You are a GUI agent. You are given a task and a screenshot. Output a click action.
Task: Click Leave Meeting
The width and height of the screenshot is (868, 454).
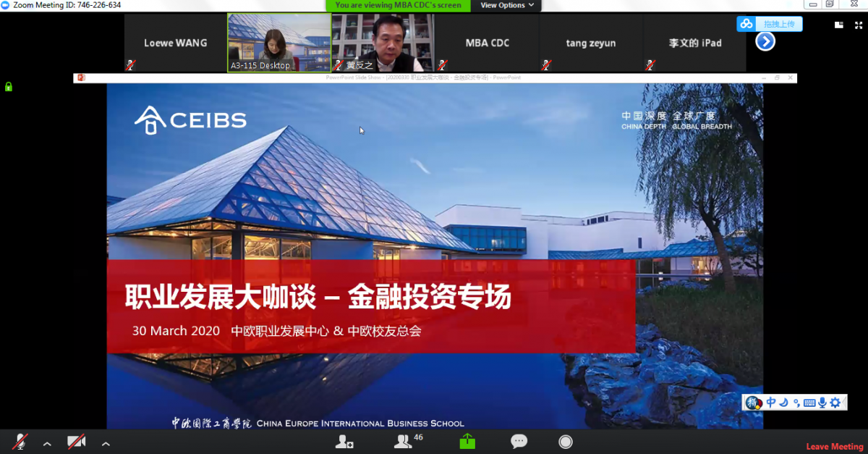(x=834, y=446)
